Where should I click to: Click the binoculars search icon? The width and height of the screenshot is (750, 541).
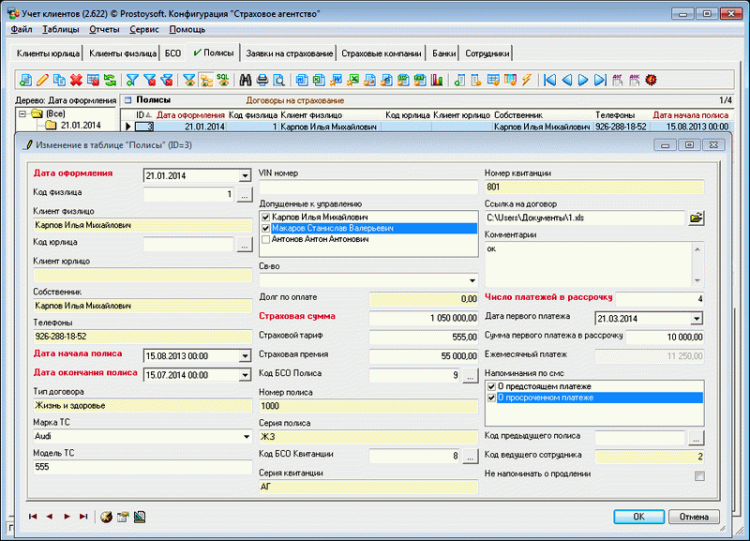(246, 79)
